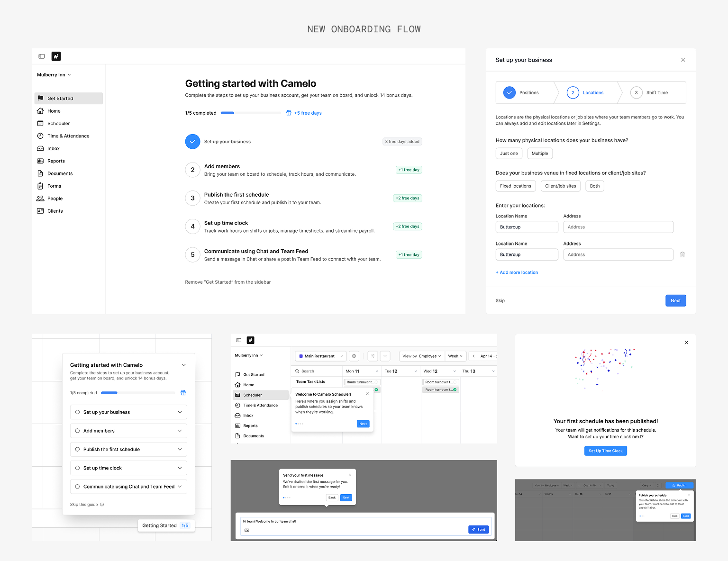Click the info icon beside Skip this guide
The image size is (728, 561).
click(102, 505)
